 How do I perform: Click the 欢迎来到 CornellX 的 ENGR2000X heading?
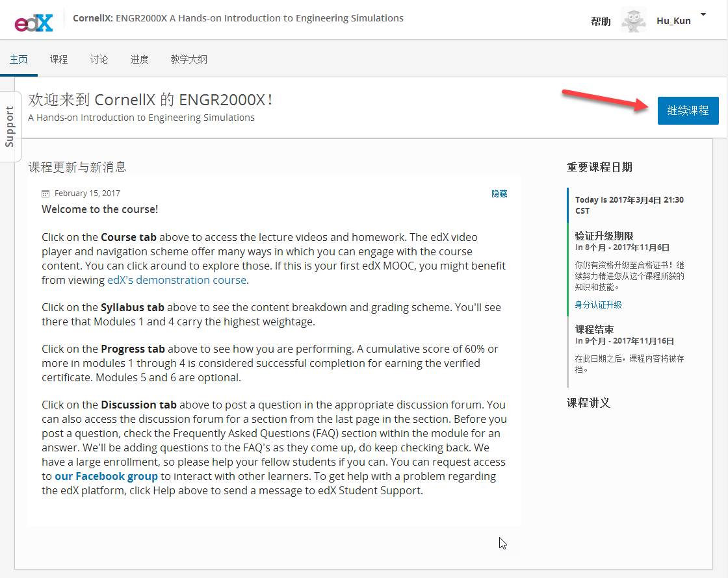click(150, 100)
